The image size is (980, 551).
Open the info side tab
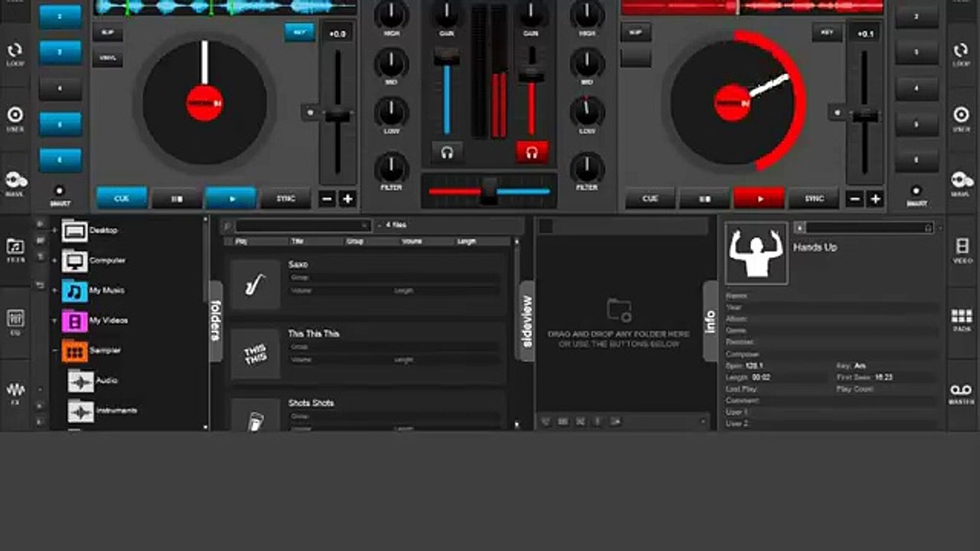pyautogui.click(x=710, y=321)
